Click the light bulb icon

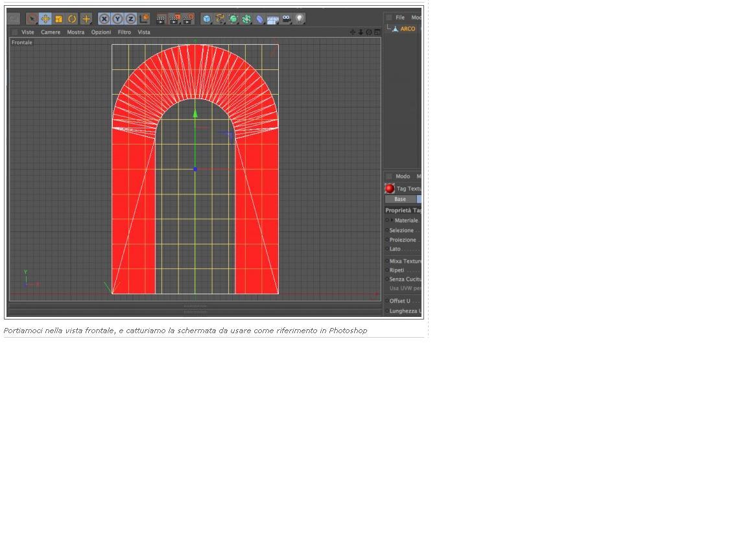click(x=299, y=19)
